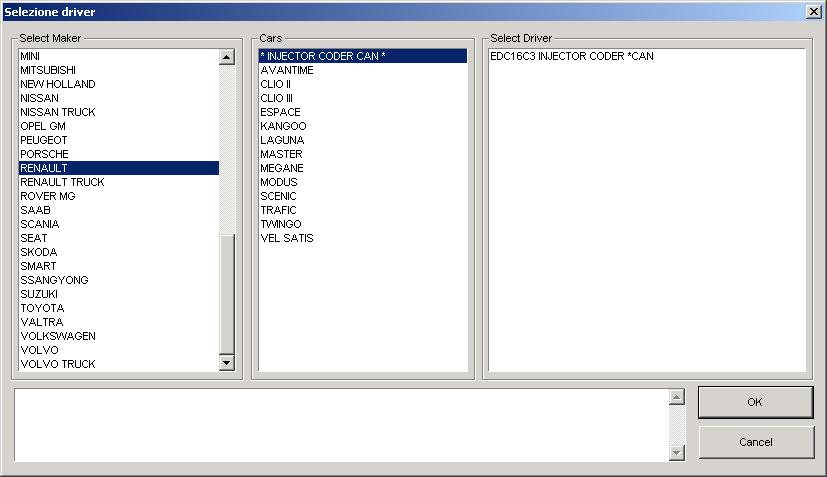Choose RENAULT TRUCK maker entry
Viewport: 827px width, 477px height.
coord(119,182)
